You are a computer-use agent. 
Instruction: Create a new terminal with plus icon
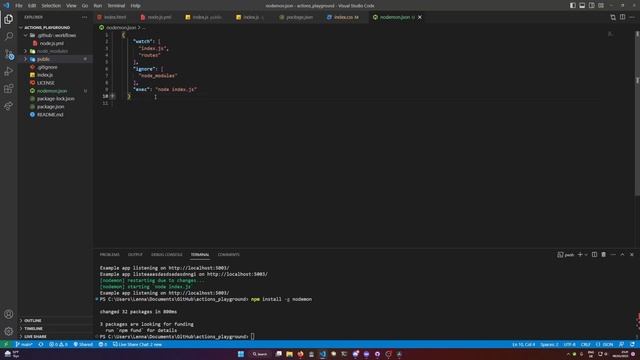[x=580, y=255]
